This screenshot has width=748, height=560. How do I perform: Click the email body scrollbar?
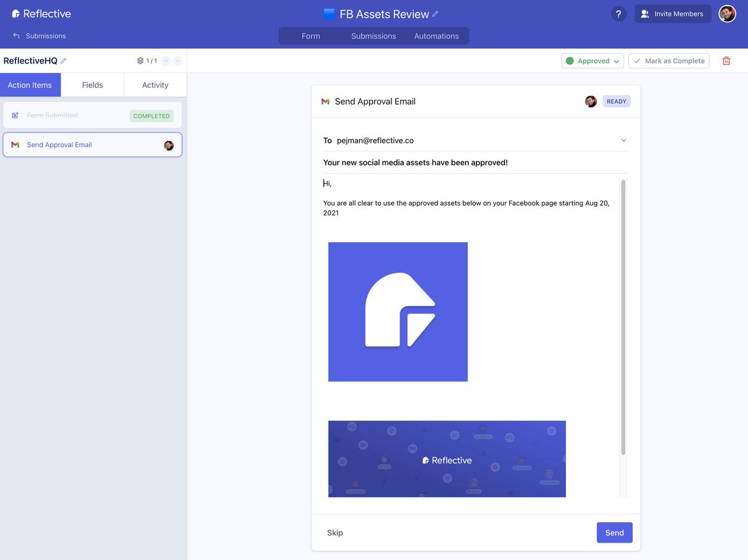[x=623, y=318]
